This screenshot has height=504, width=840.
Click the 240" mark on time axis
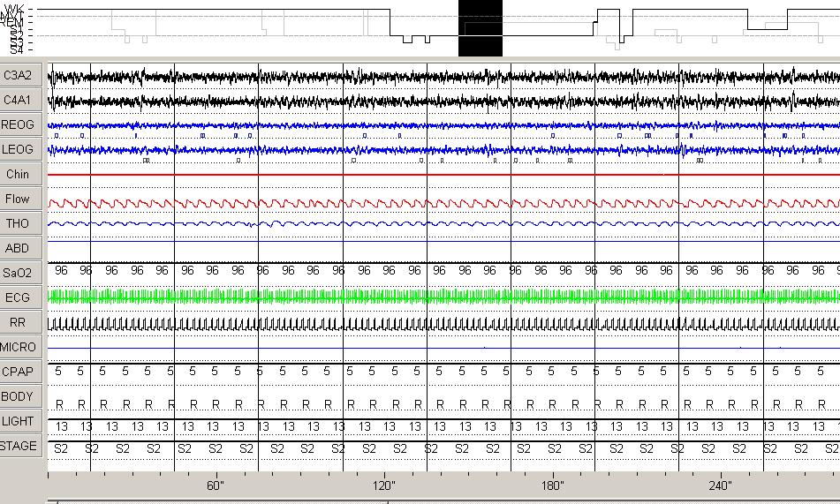[x=720, y=485]
